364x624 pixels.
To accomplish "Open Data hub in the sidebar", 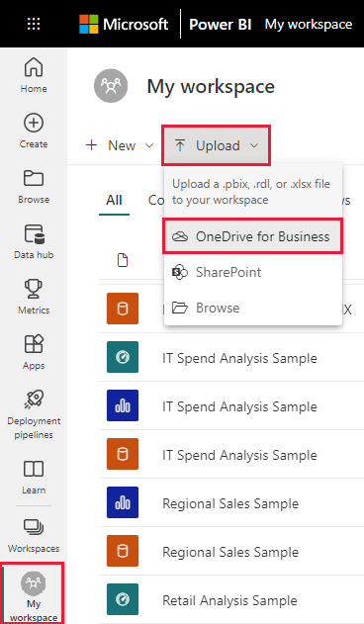I will point(34,242).
